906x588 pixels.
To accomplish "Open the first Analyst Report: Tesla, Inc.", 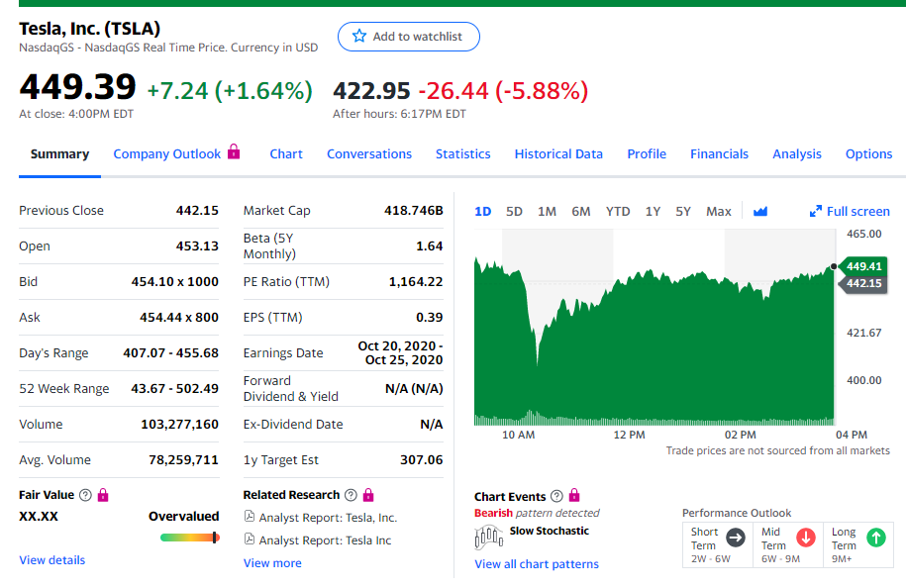I will pyautogui.click(x=327, y=517).
